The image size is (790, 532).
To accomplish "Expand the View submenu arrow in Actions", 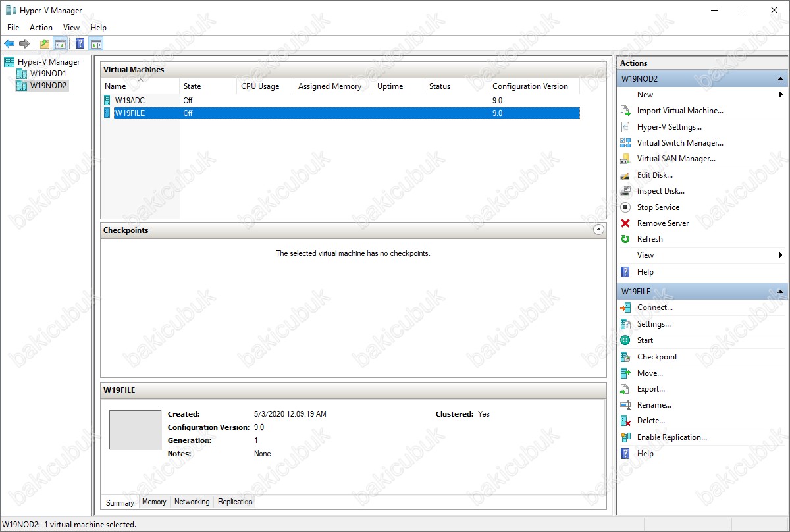I will 781,255.
